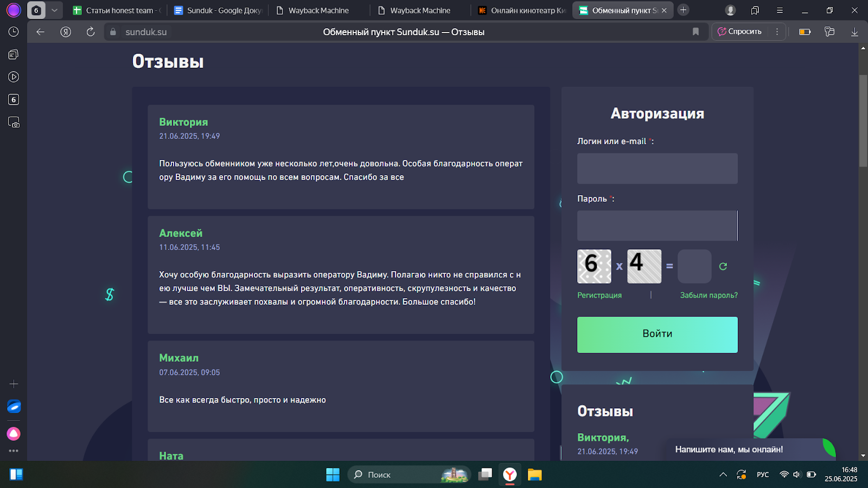The image size is (868, 488).
Task: Click date '21.06.2025, 19:49' in main reviews
Action: 189,136
